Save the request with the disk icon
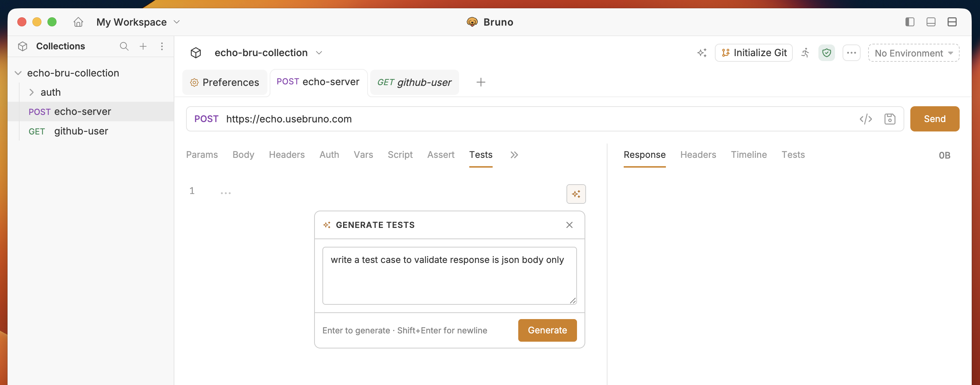This screenshot has height=385, width=980. tap(890, 119)
